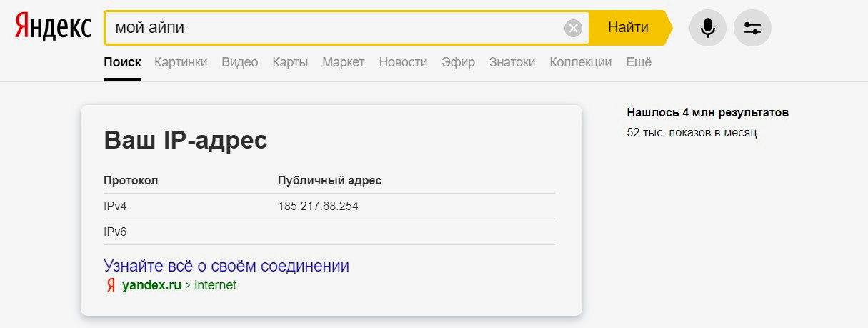The image size is (868, 328).
Task: Click the Yandex logo
Action: 54,28
